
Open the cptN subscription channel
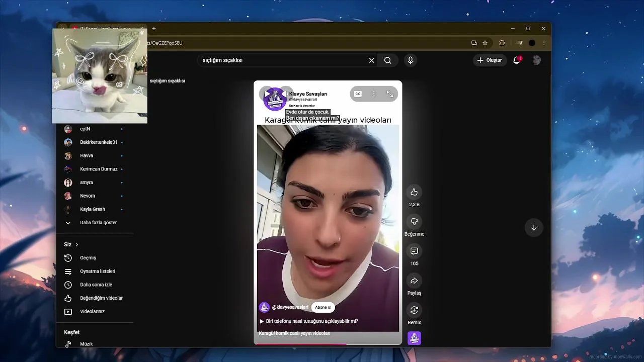pyautogui.click(x=95, y=129)
